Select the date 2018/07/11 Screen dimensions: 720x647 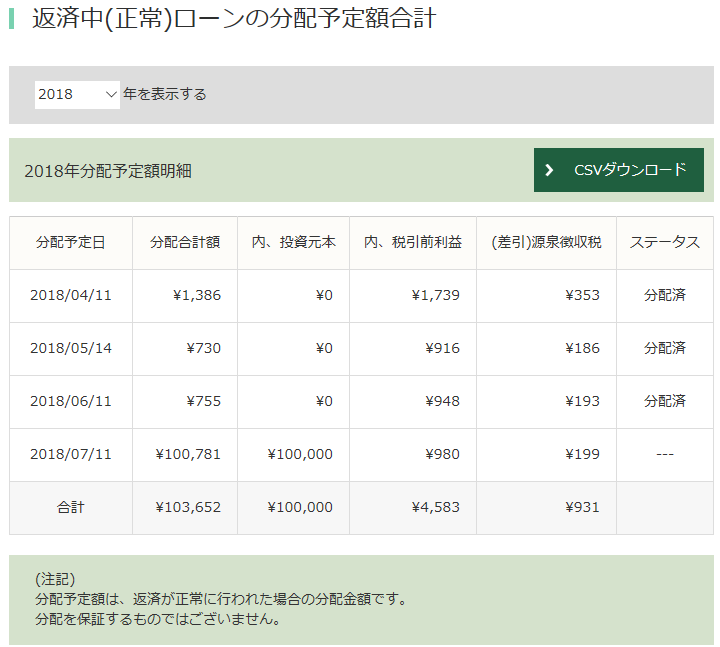[x=71, y=454]
